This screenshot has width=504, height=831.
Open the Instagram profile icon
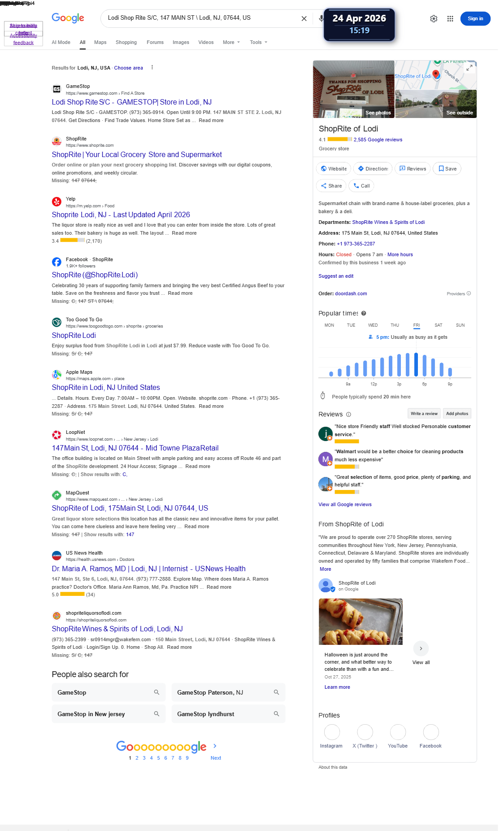click(x=332, y=732)
